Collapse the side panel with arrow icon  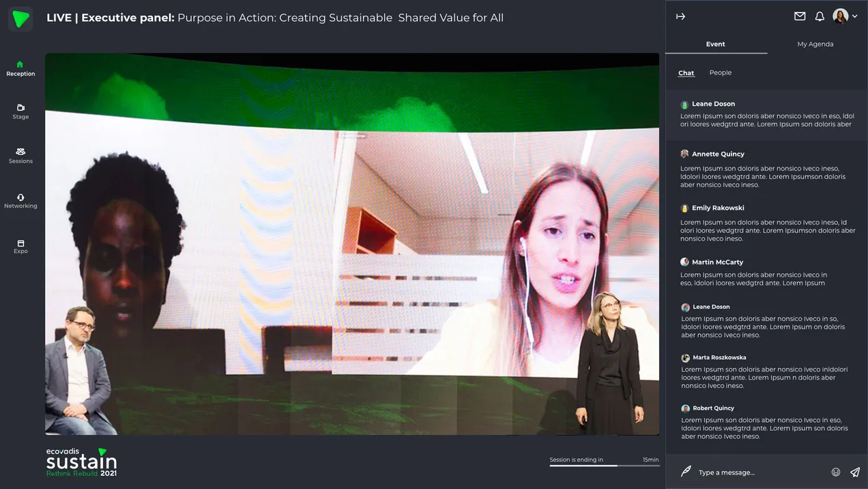[680, 16]
